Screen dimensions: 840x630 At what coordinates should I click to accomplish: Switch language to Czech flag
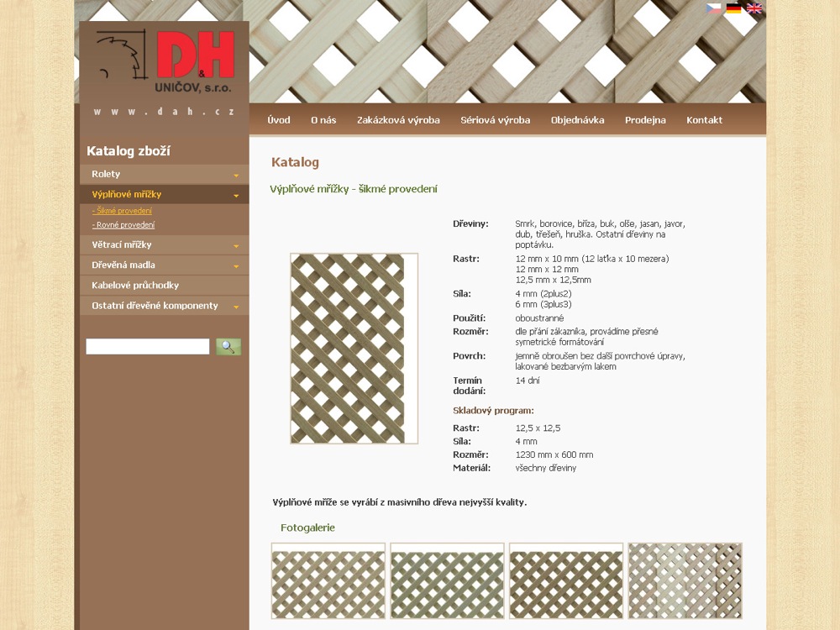point(713,8)
